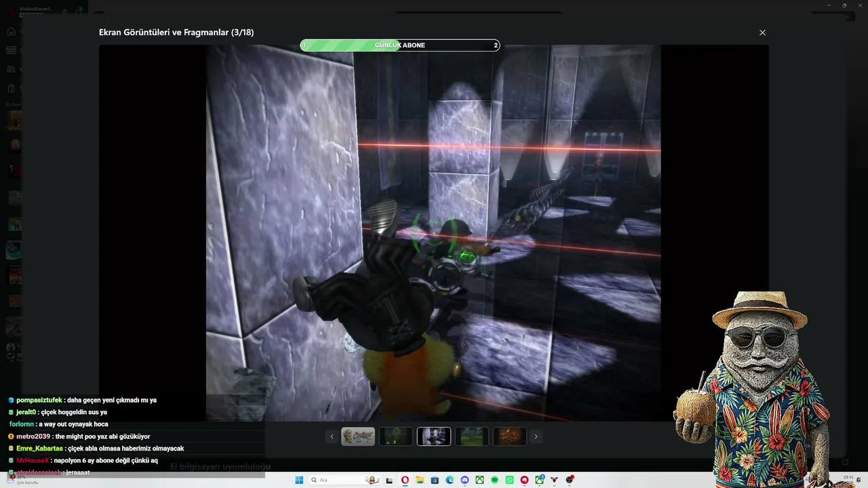The height and width of the screenshot is (488, 868).
Task: Open the Opera browser from the taskbar
Action: pos(405,480)
